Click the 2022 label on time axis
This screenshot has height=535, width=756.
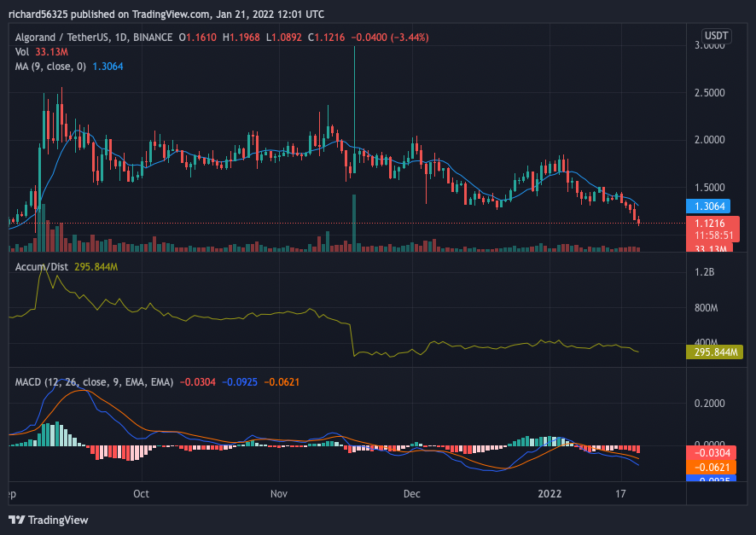[550, 493]
